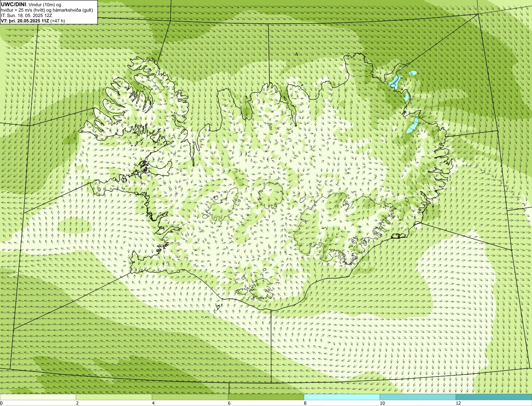The width and height of the screenshot is (532, 406).
Task: Click the '0' scale label
Action: pyautogui.click(x=1, y=403)
